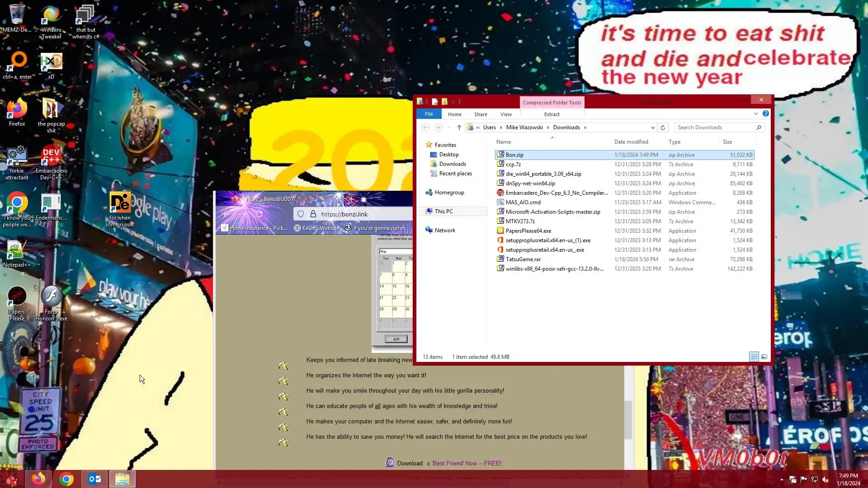Screen dimensions: 868x488
Task: Select TatsuGame.rar in the file list
Action: (523, 259)
